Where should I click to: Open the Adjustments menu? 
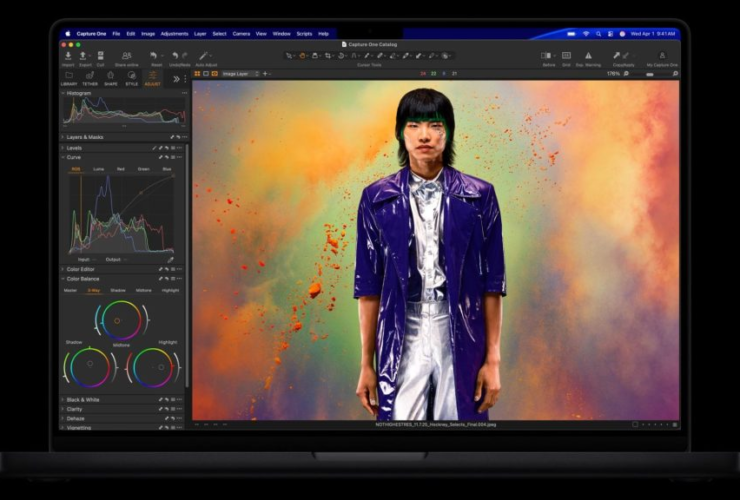tap(174, 33)
